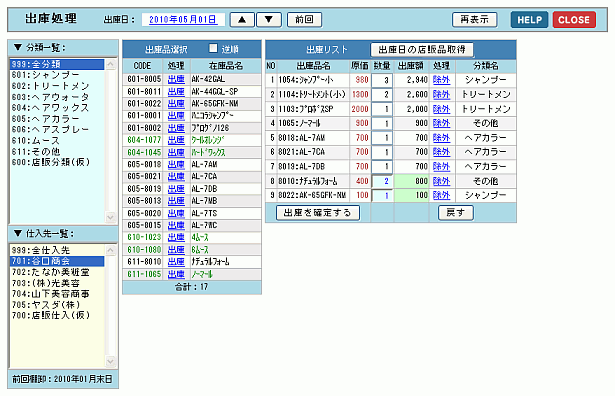Click the down triangle date button
This screenshot has height=396, width=615.
pos(269,20)
